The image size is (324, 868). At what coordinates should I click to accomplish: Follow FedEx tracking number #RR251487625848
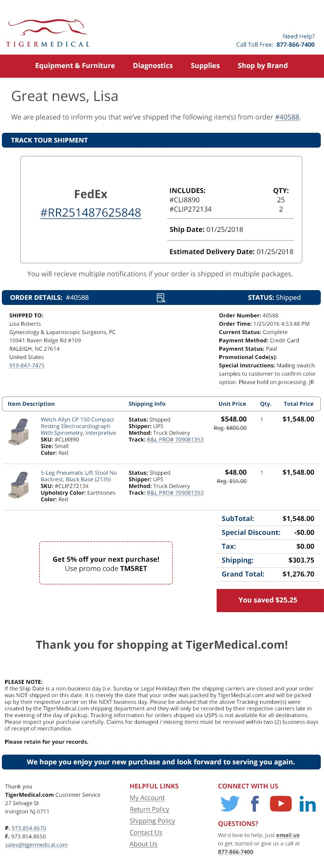pyautogui.click(x=91, y=212)
